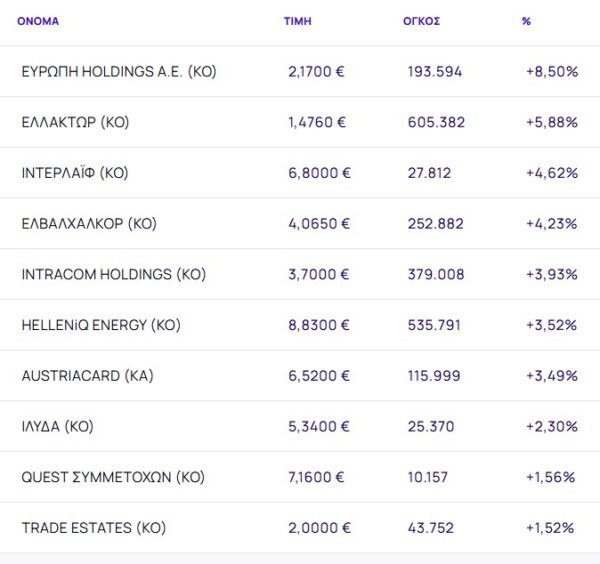The width and height of the screenshot is (600, 564).
Task: Open ΕΥΡΩΠΗ HOLDINGS Α.Ε. (ΚΟ) stock
Action: pos(119,72)
